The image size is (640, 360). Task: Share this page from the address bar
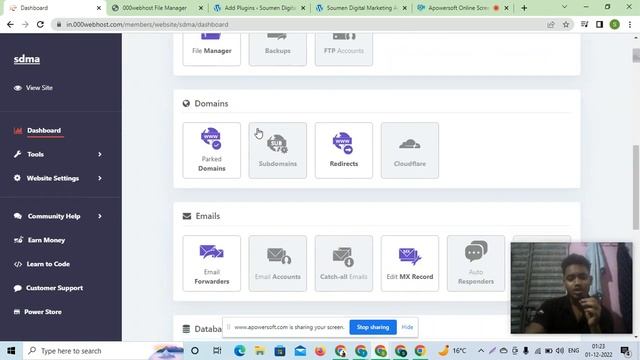[x=551, y=24]
